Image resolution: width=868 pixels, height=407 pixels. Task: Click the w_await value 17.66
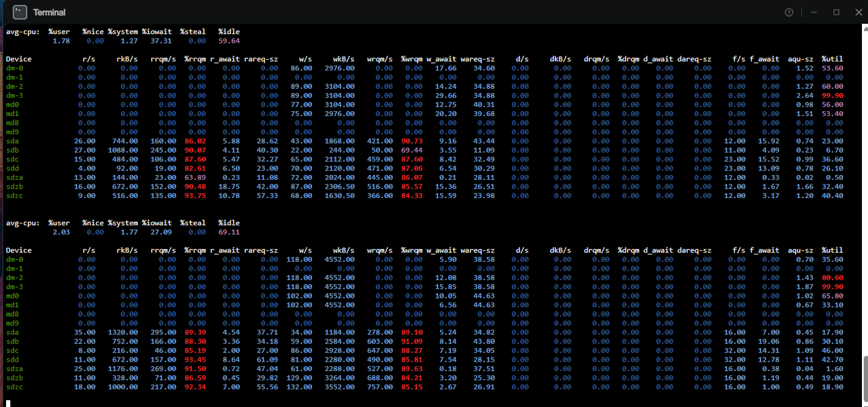pos(446,68)
